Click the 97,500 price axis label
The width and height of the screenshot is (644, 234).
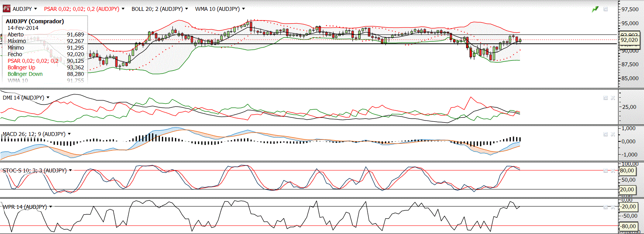(x=630, y=9)
